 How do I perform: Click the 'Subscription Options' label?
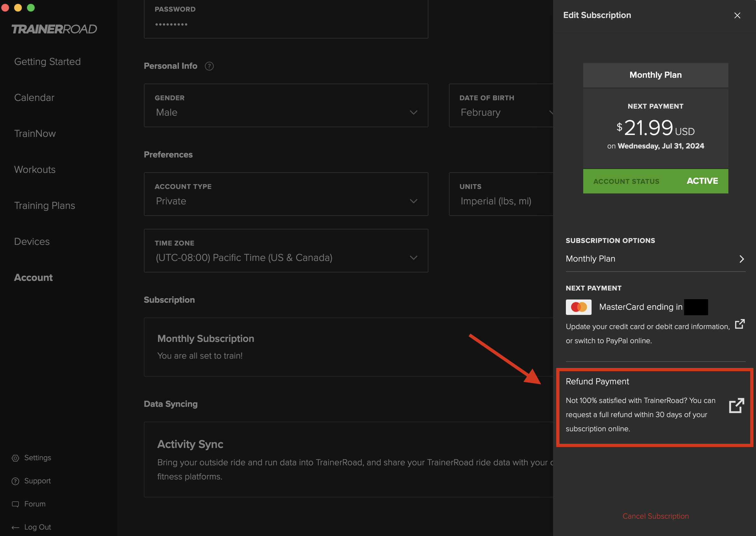[610, 241]
